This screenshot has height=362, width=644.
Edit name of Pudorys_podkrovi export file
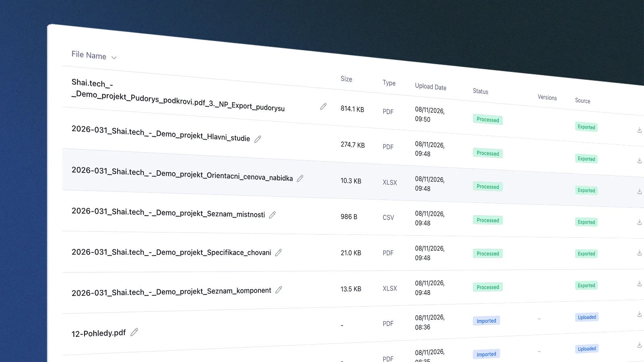coord(323,107)
